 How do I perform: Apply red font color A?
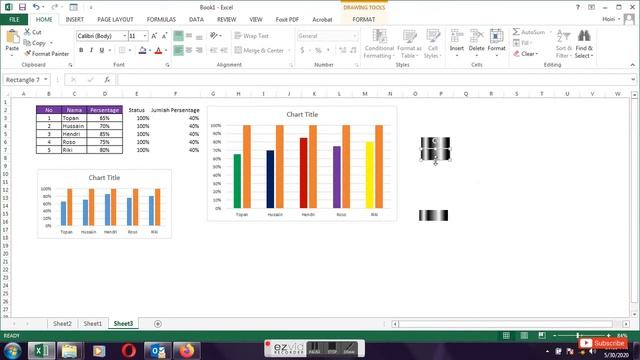pyautogui.click(x=159, y=50)
